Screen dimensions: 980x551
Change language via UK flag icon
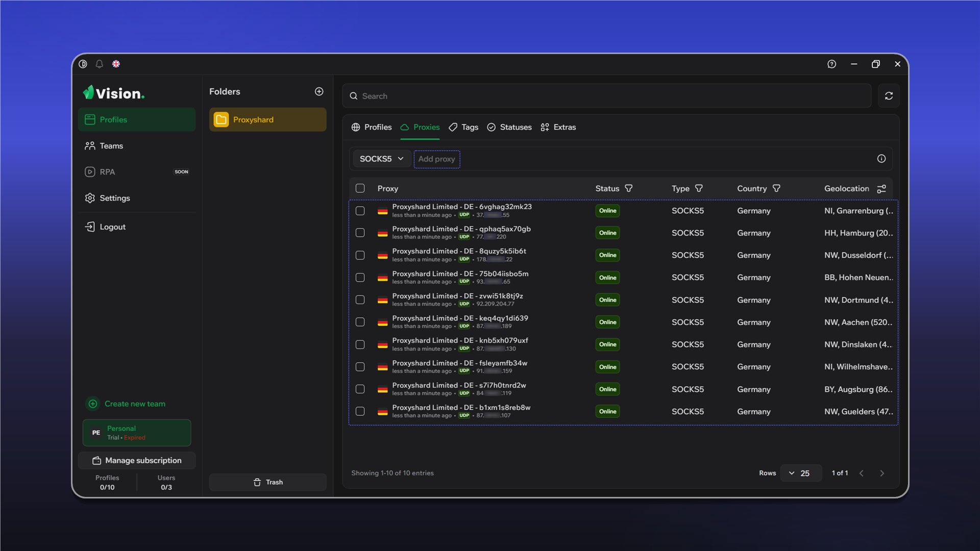point(116,64)
